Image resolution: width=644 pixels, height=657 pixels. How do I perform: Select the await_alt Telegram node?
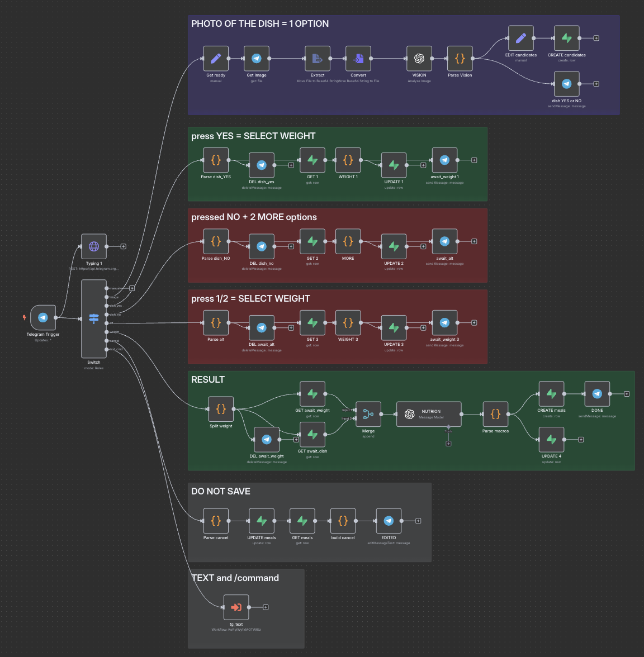point(445,241)
